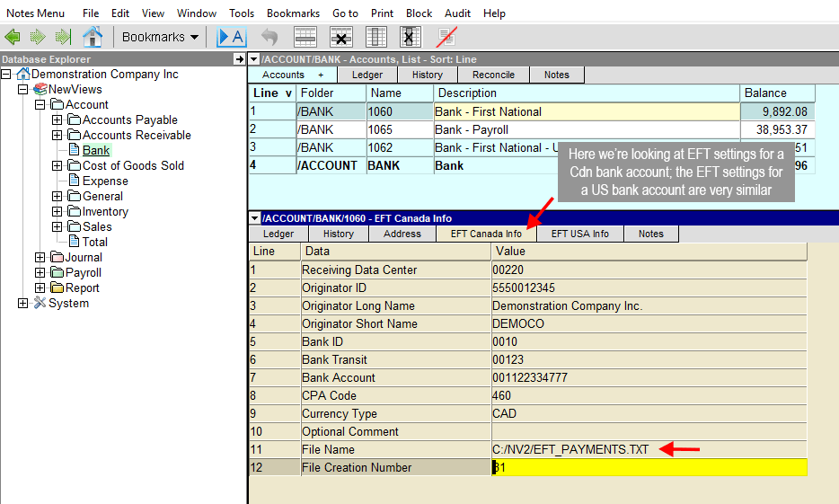The width and height of the screenshot is (839, 504).
Task: Click the delete column icon
Action: click(x=411, y=37)
